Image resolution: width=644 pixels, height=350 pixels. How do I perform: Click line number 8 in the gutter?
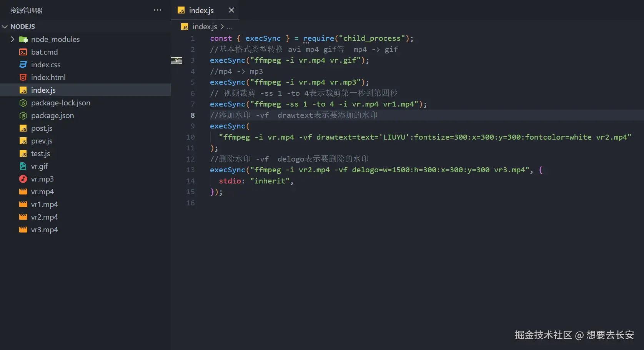[x=193, y=115]
